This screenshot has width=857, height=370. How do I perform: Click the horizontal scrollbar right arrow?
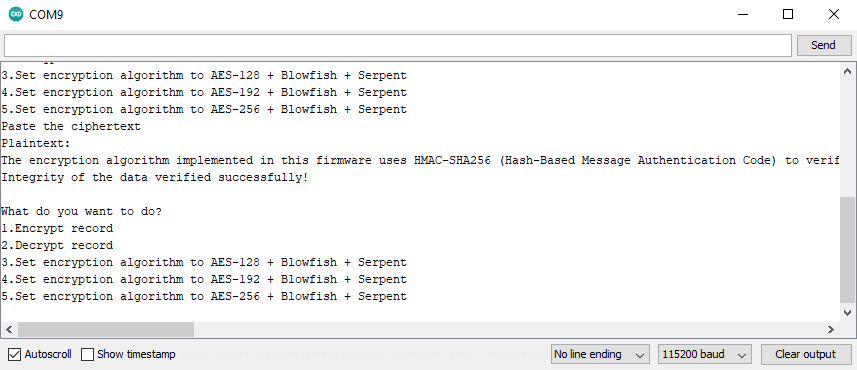coord(831,330)
